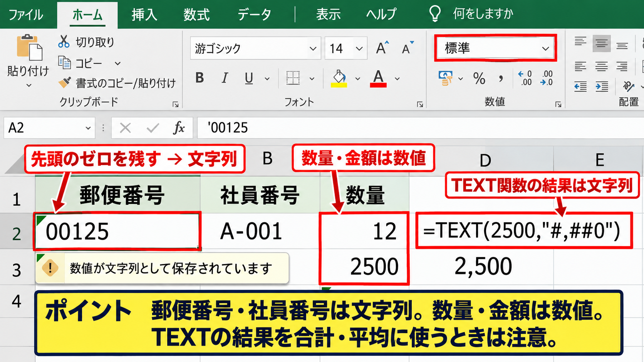644x362 pixels.
Task: Select cell D3 showing 2,500
Action: 481,267
